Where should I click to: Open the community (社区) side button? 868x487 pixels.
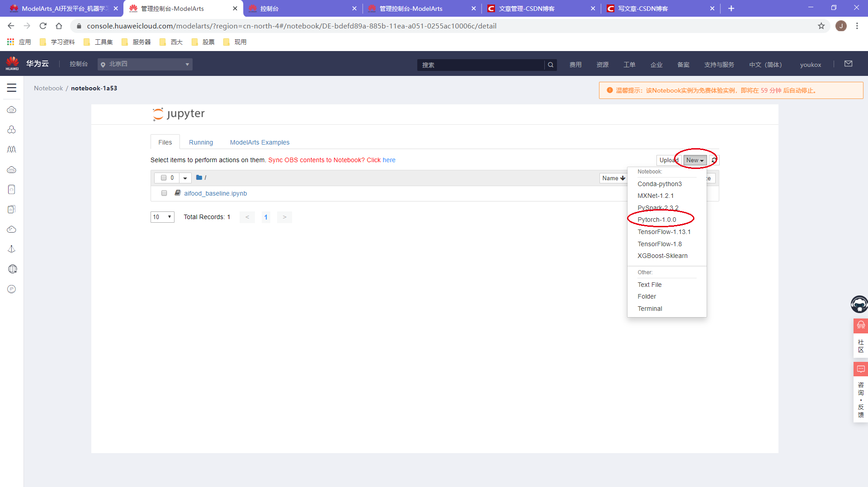point(861,339)
